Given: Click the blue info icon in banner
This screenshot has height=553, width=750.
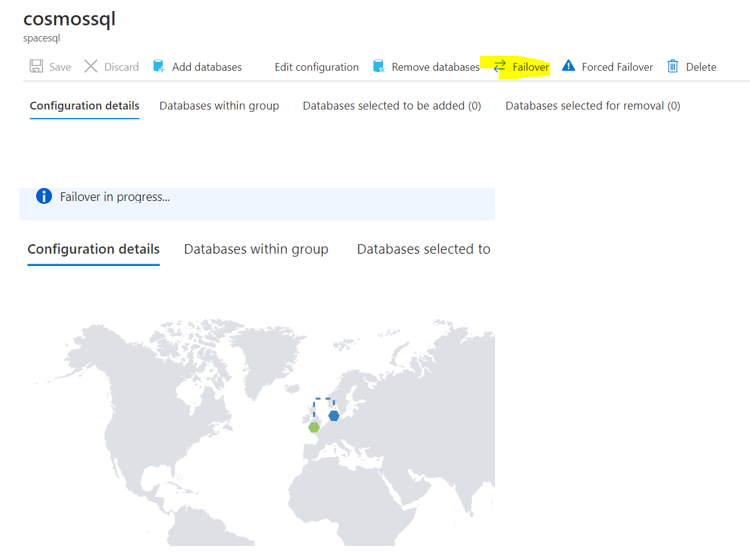Looking at the screenshot, I should pos(44,197).
